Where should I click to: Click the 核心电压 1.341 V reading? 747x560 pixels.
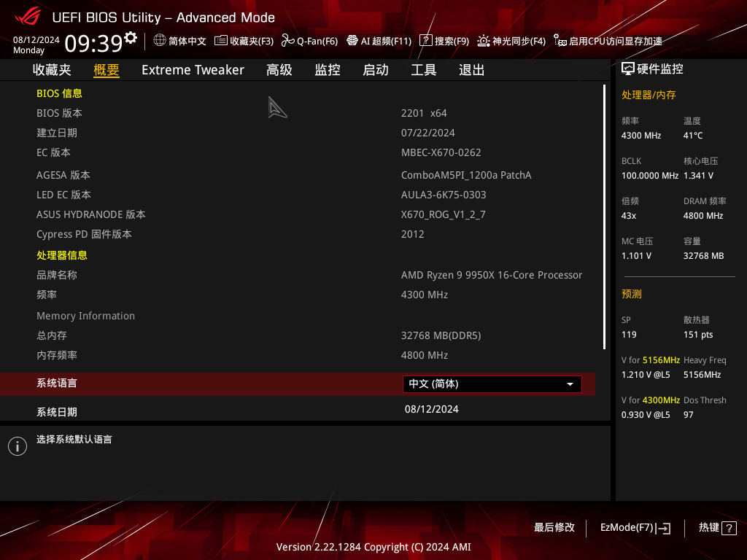(x=701, y=168)
